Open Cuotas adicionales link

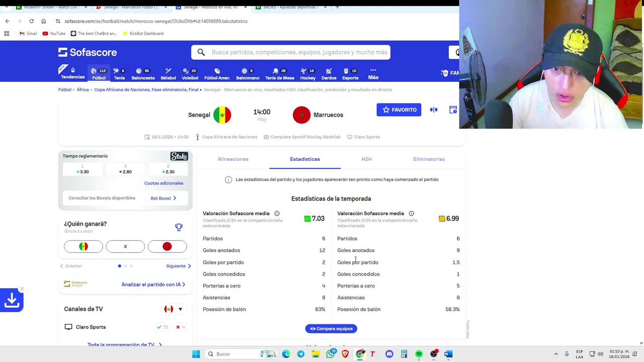coord(164,183)
